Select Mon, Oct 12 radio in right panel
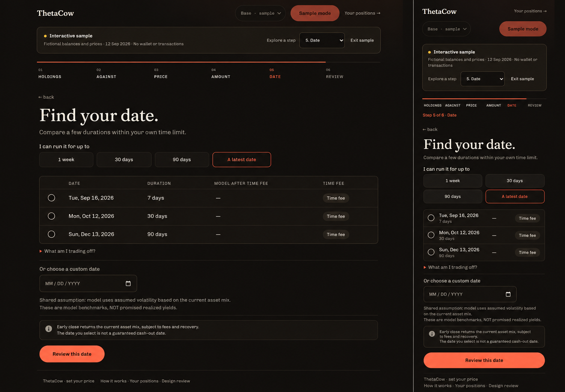Viewport: 565px width, 392px height. (x=431, y=235)
